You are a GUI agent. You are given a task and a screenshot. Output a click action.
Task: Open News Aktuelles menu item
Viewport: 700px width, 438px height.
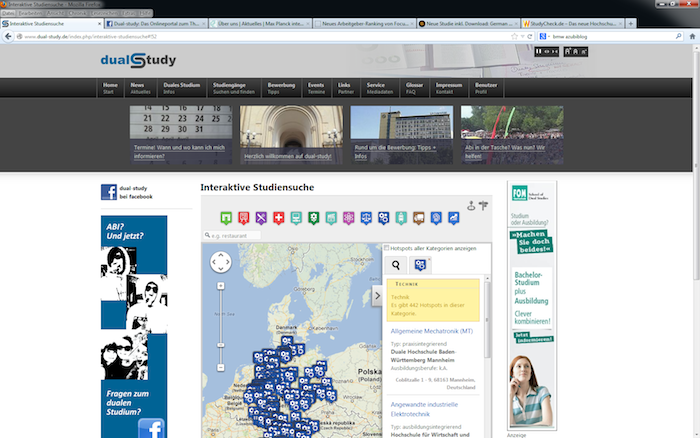140,88
